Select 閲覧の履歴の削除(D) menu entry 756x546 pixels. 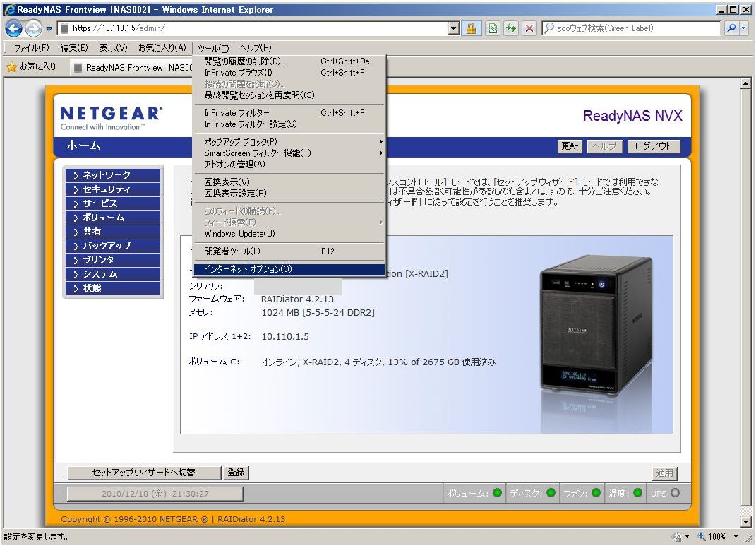click(289, 61)
